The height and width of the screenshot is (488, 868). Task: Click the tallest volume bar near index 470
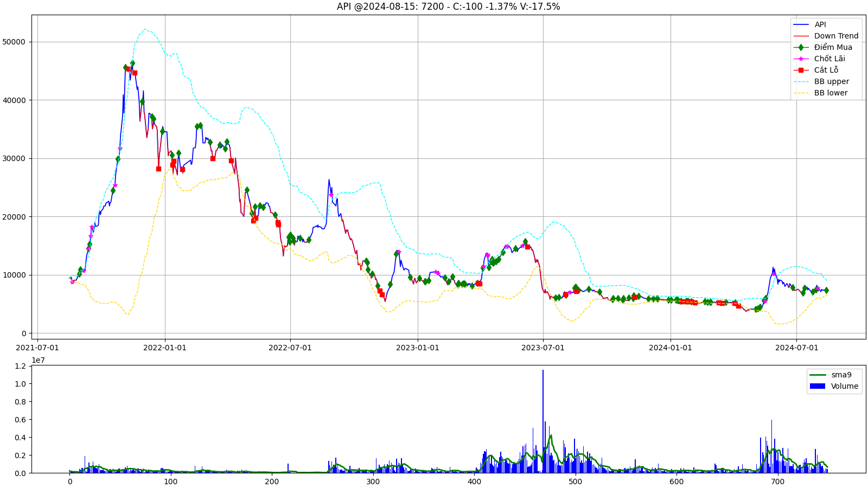542,421
